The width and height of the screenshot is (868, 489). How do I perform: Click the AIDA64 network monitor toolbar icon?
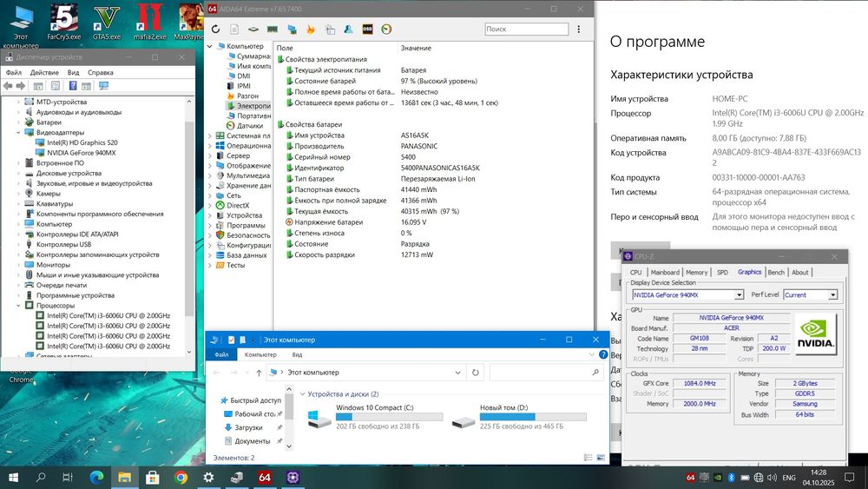point(292,30)
